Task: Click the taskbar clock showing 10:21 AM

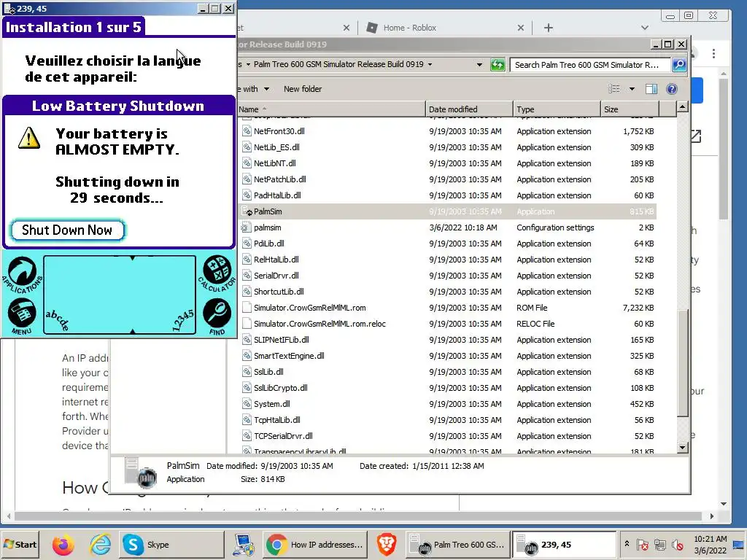Action: pos(710,544)
